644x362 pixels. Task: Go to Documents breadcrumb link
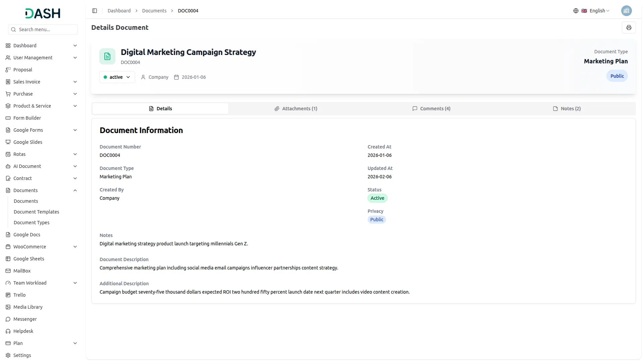tap(154, 11)
